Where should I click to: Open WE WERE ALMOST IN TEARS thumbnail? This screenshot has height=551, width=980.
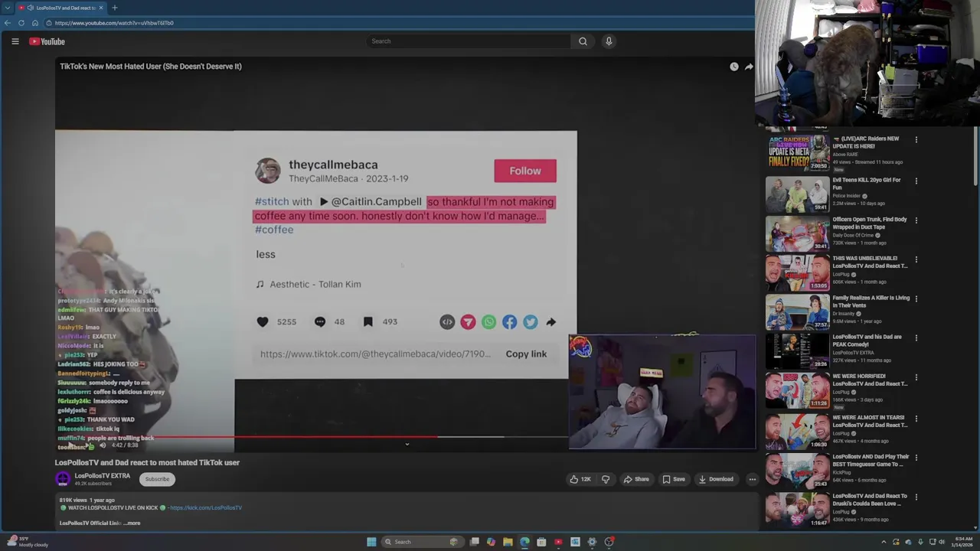tap(798, 432)
